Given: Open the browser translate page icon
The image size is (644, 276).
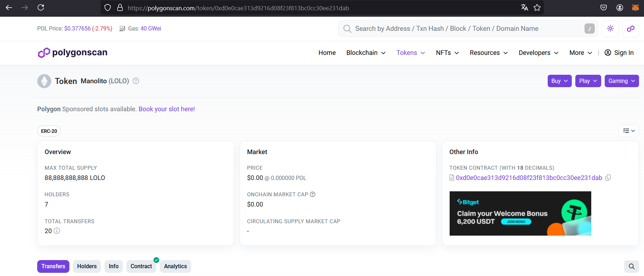Looking at the screenshot, I should (x=524, y=8).
